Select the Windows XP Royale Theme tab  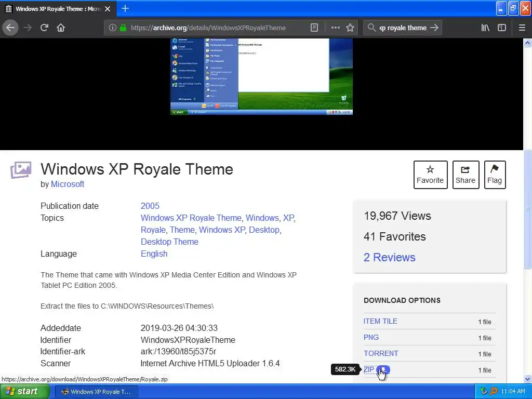tap(58, 9)
